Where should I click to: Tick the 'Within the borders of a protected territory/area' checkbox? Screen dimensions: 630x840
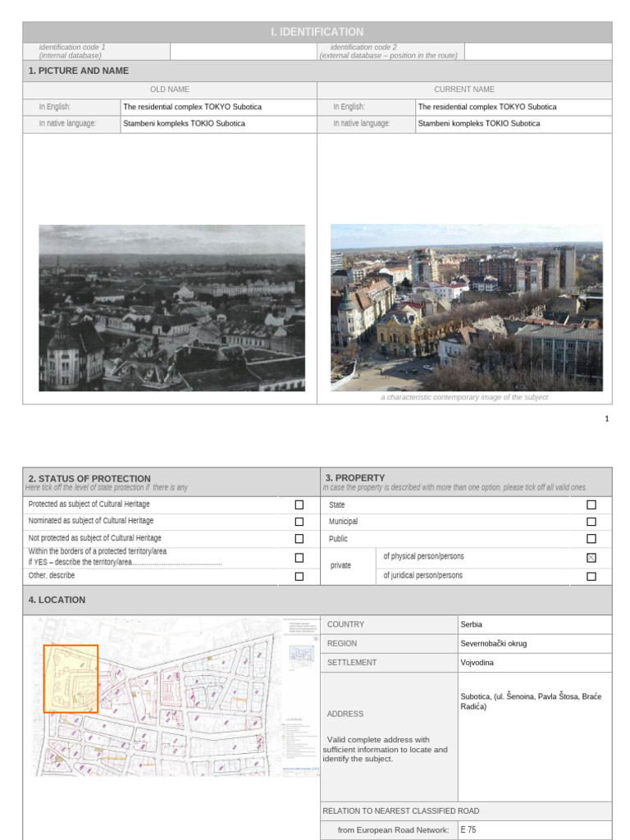pyautogui.click(x=299, y=558)
